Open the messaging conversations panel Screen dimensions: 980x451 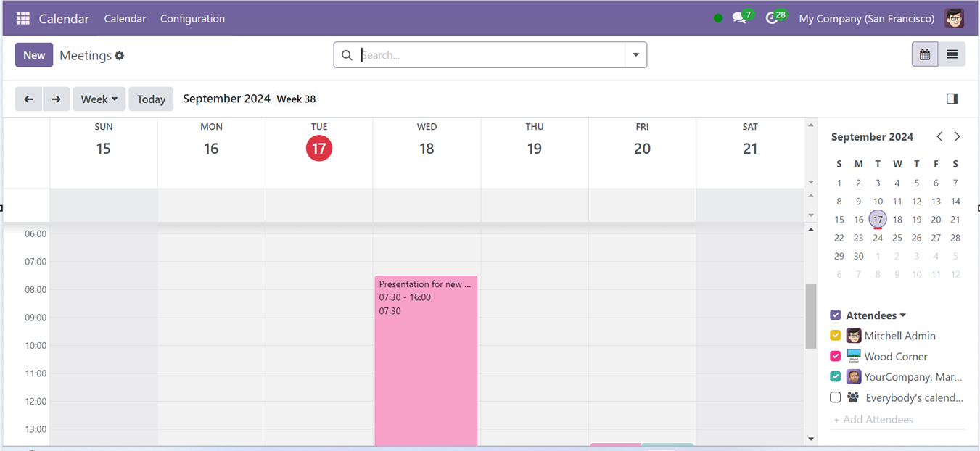tap(737, 17)
